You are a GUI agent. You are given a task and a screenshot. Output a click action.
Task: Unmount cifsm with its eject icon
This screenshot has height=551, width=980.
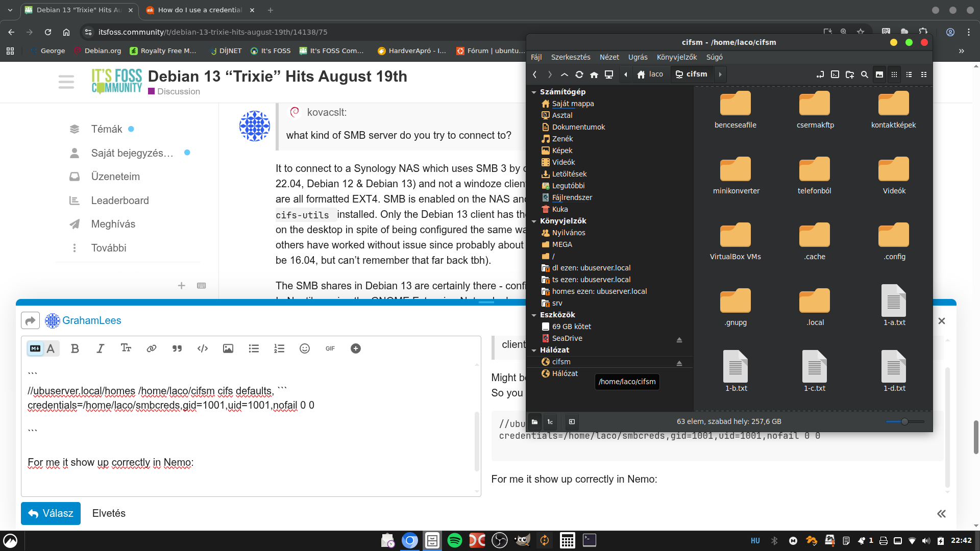[x=679, y=363]
